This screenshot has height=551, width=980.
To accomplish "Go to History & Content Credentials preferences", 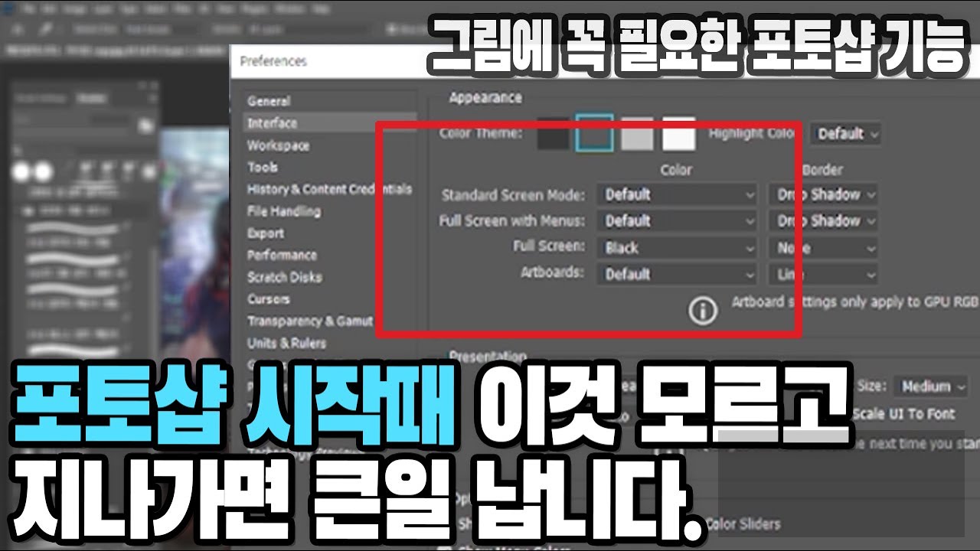I will pos(329,189).
